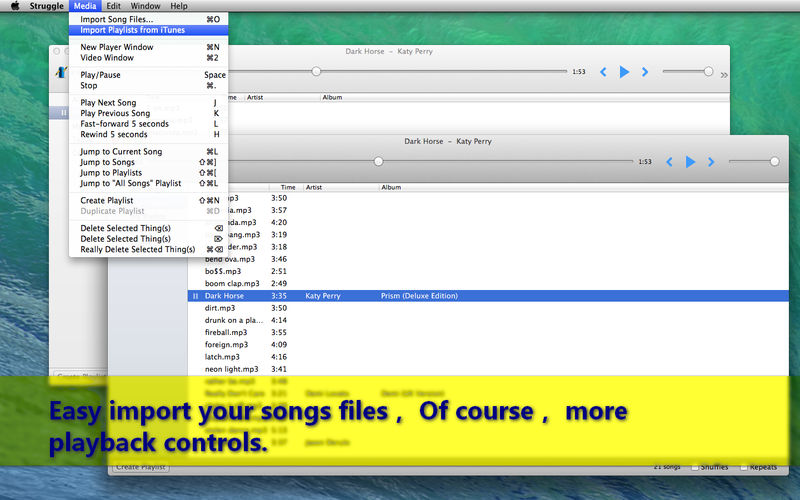Image resolution: width=800 pixels, height=500 pixels.
Task: Open the Edit menu
Action: (113, 6)
